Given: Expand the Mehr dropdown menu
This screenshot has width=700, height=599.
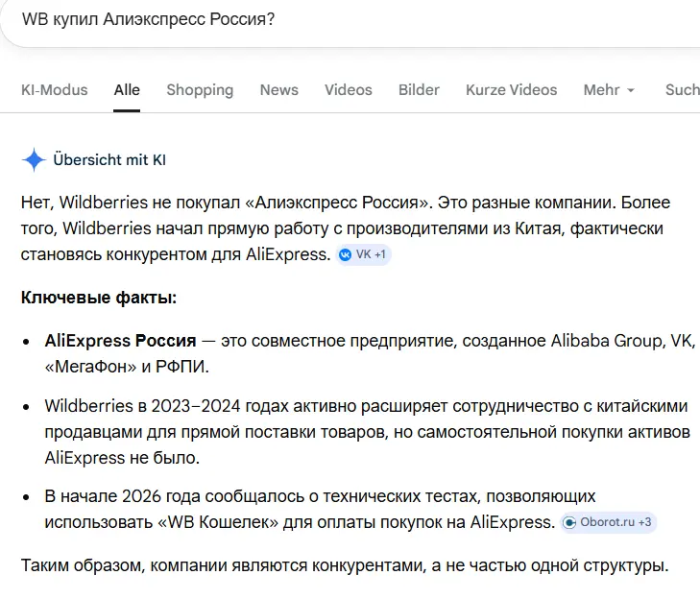Looking at the screenshot, I should click(609, 89).
